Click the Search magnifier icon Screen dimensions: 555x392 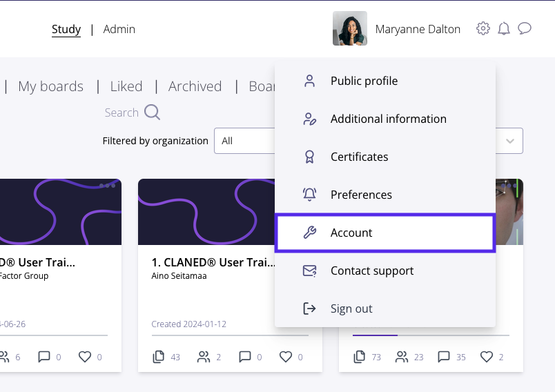pyautogui.click(x=152, y=112)
